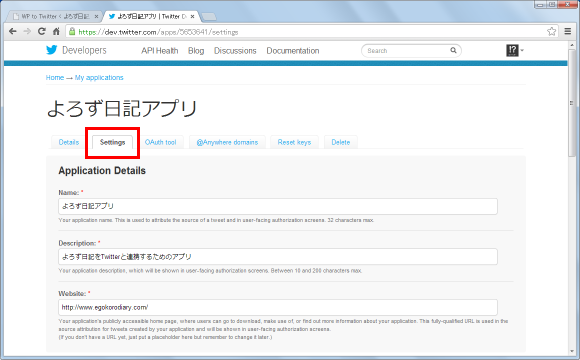
Task: Follow the My applications breadcrumb link
Action: (x=99, y=78)
